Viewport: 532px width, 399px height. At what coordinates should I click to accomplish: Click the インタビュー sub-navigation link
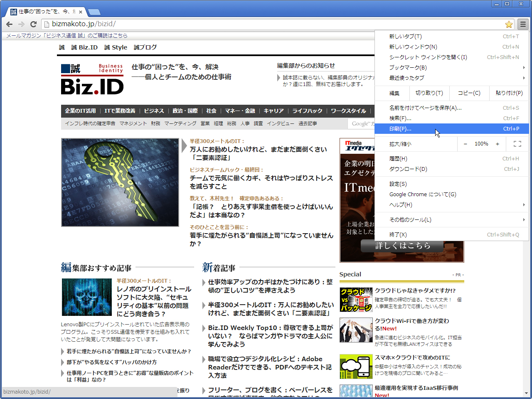coord(281,123)
